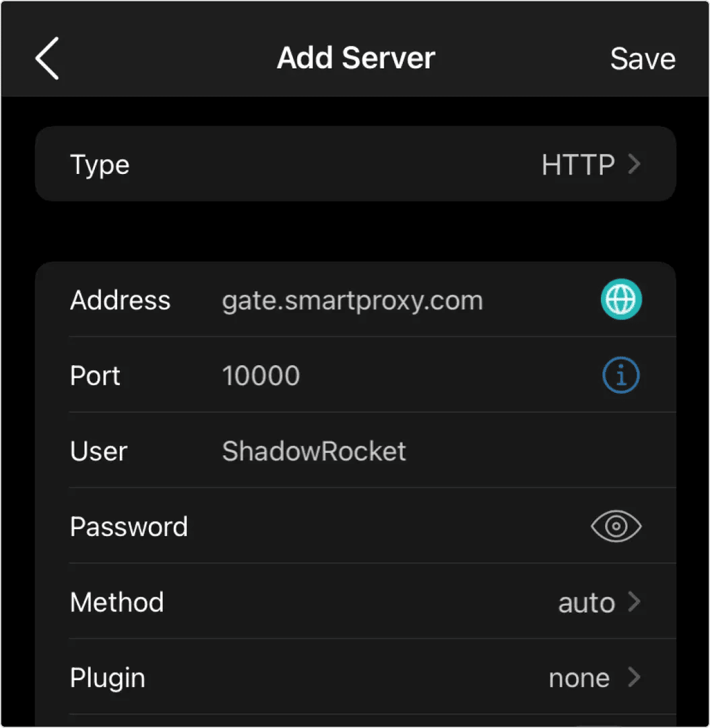
Task: Expand the Plugin row chevron
Action: coord(634,677)
